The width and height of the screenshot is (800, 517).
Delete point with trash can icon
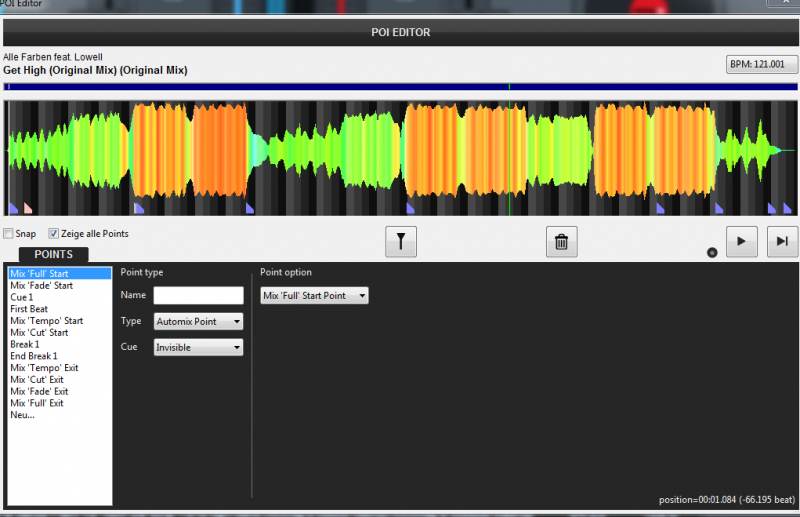[x=561, y=241]
